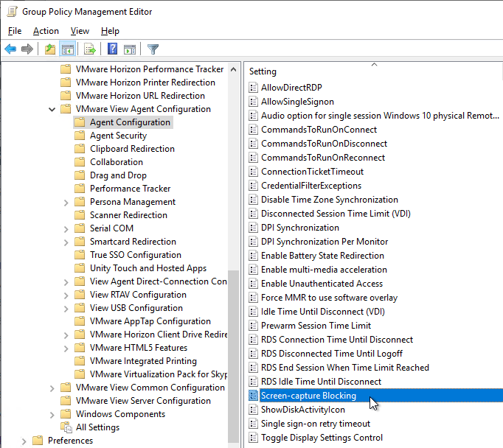Screen dimensions: 503x448
Task: Select Force MMR to use software overlay
Action: point(329,298)
